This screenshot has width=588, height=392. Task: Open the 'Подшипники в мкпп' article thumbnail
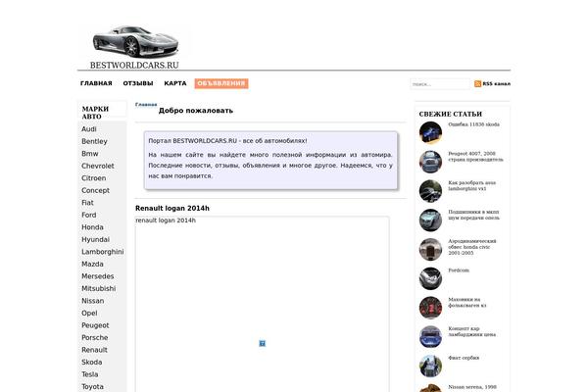(430, 220)
